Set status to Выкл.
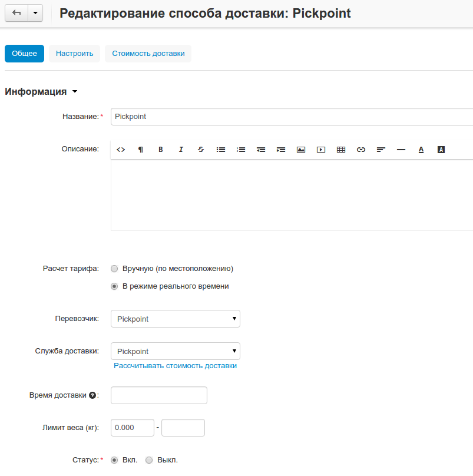This screenshot has height=476, width=473. (149, 460)
